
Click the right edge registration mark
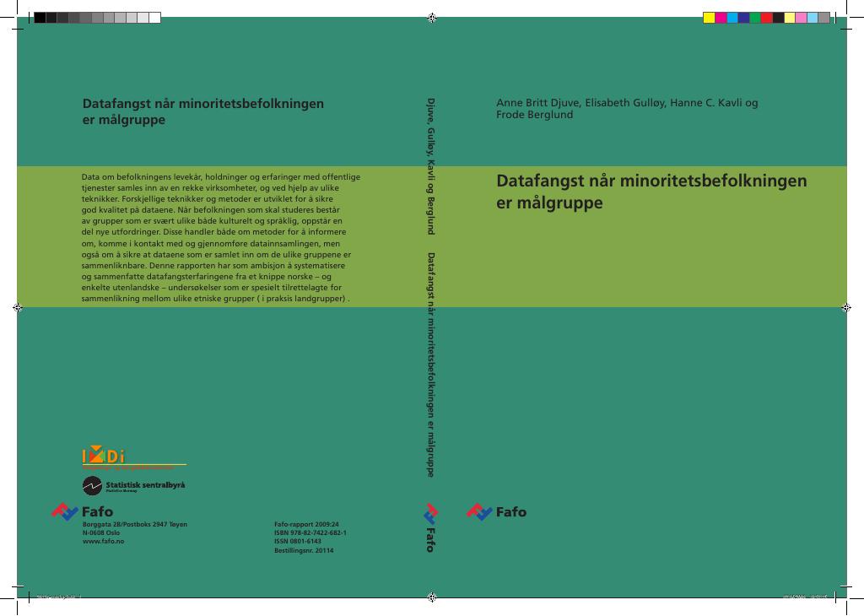coord(846,307)
